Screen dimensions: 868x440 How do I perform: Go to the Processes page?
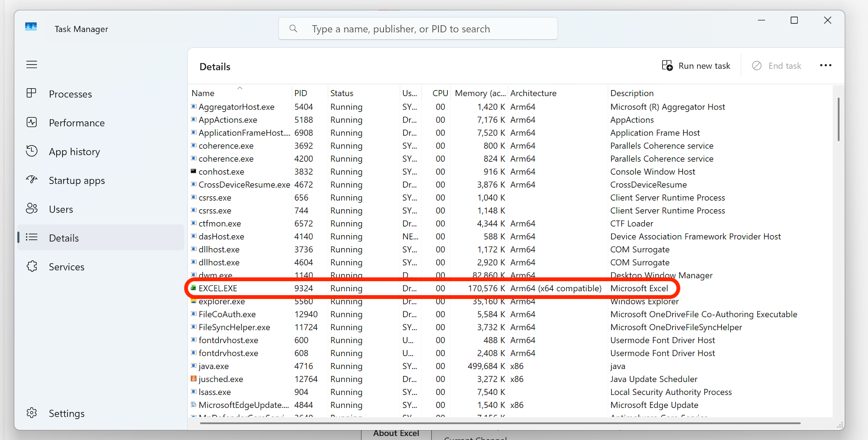[101, 94]
